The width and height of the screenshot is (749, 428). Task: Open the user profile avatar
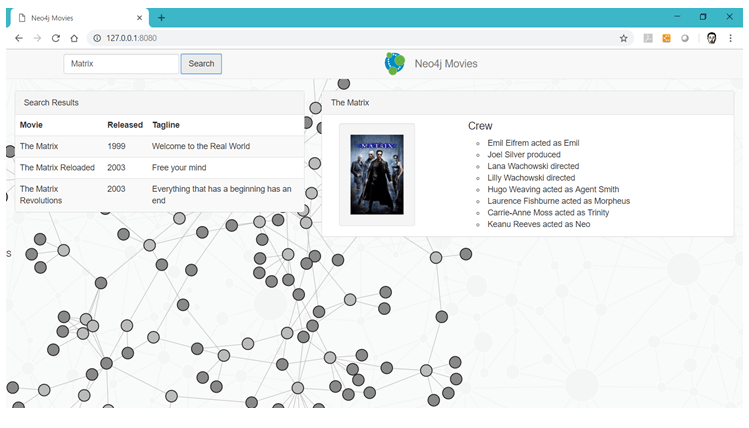pyautogui.click(x=711, y=38)
